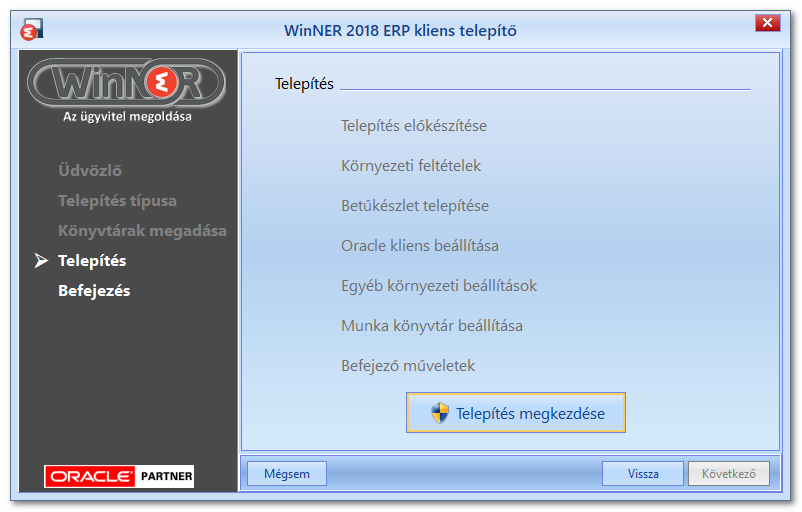Image resolution: width=802 pixels, height=512 pixels.
Task: Select the Üdvözlő step in sidebar
Action: pyautogui.click(x=90, y=170)
